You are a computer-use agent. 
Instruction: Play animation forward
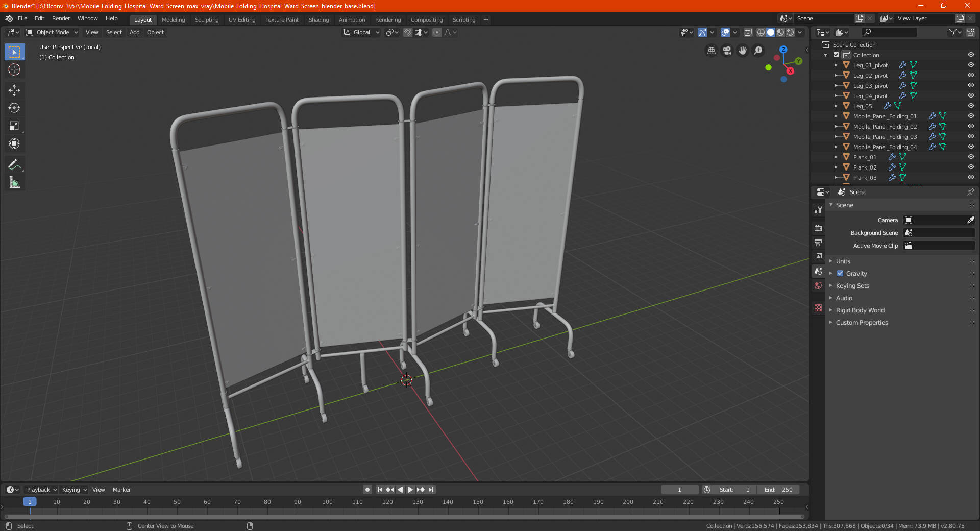pyautogui.click(x=410, y=490)
